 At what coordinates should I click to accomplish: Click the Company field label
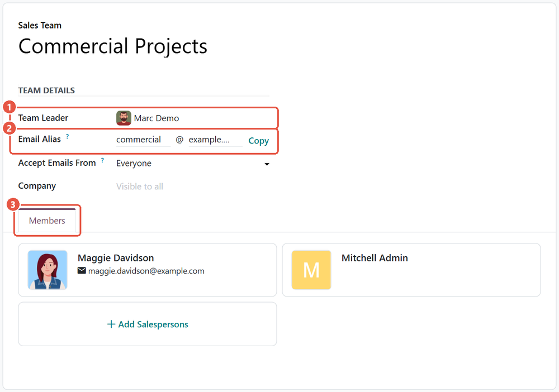(37, 186)
